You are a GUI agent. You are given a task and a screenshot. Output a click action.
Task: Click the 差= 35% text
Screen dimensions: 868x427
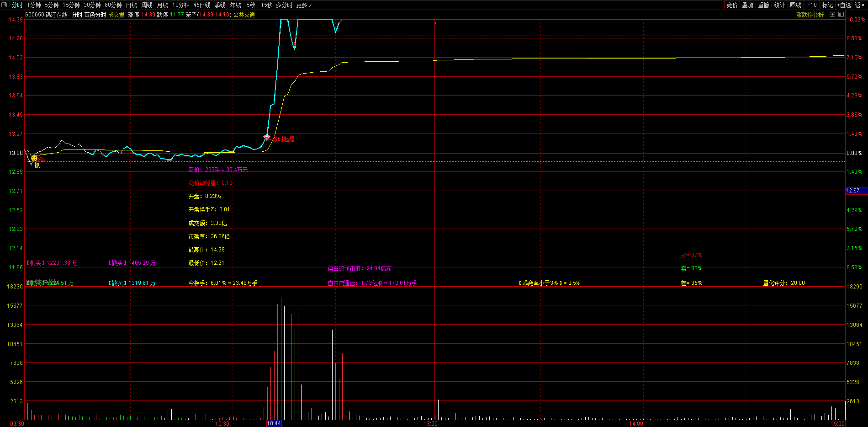point(692,283)
